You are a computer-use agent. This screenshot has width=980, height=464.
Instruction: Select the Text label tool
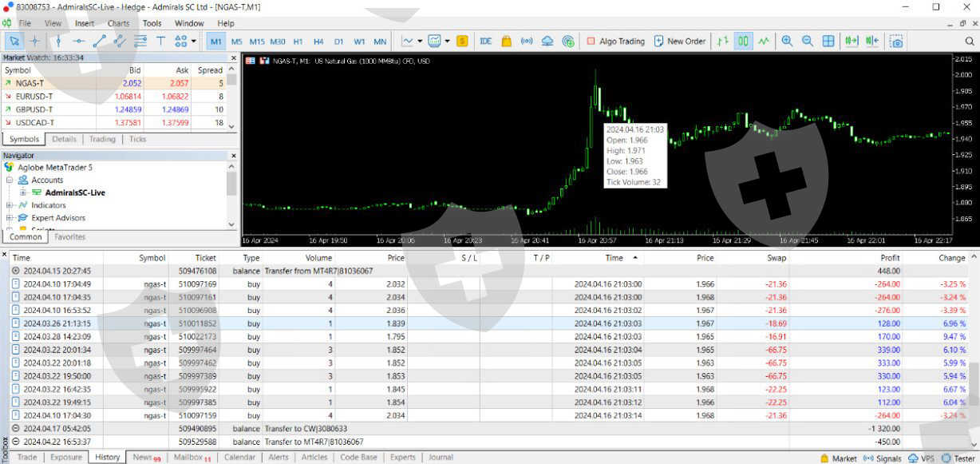point(160,41)
